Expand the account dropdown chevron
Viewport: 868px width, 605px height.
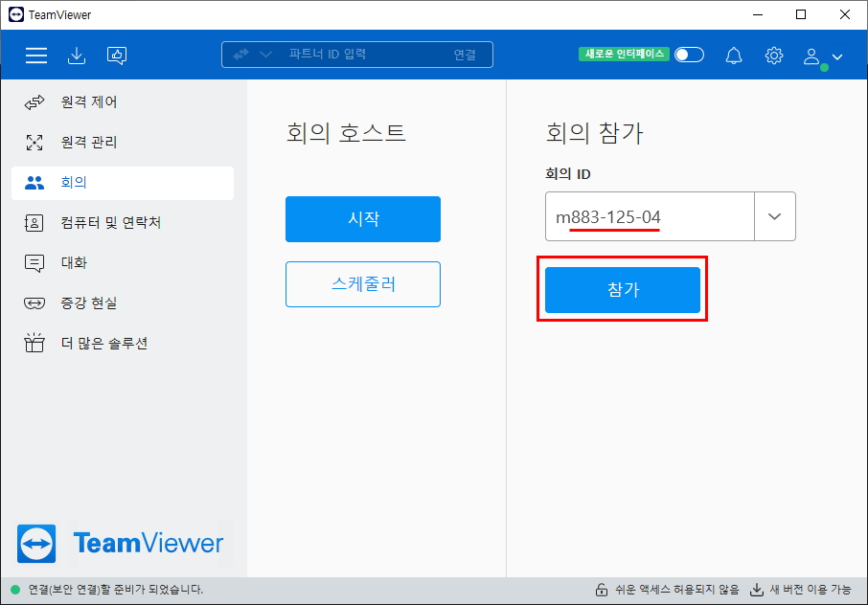click(837, 56)
